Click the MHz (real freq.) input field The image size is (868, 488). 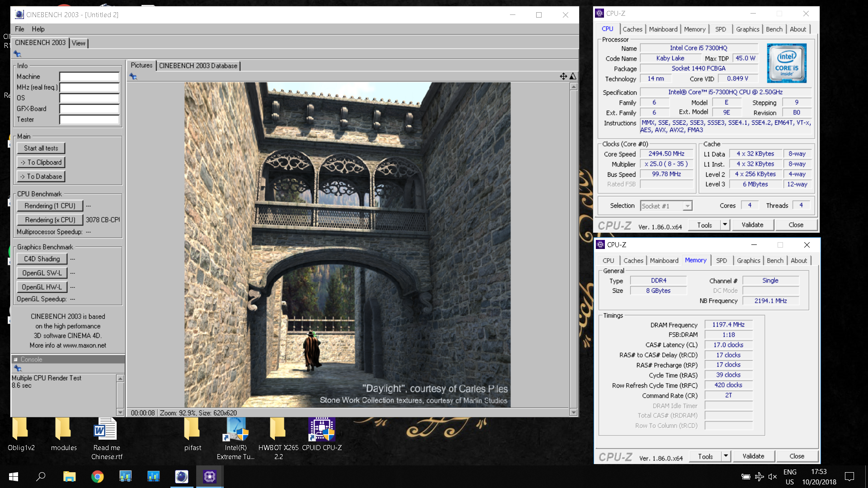tap(89, 88)
